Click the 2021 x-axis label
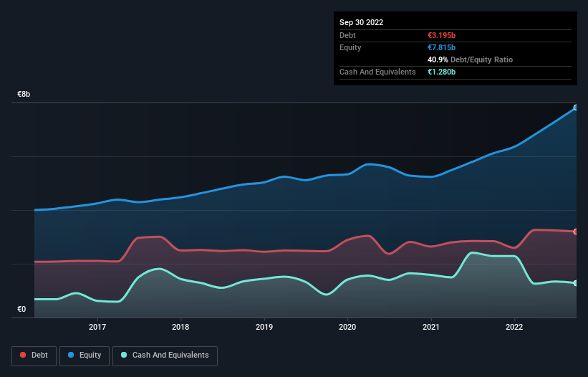Screen dimensions: 588x377 (431, 327)
